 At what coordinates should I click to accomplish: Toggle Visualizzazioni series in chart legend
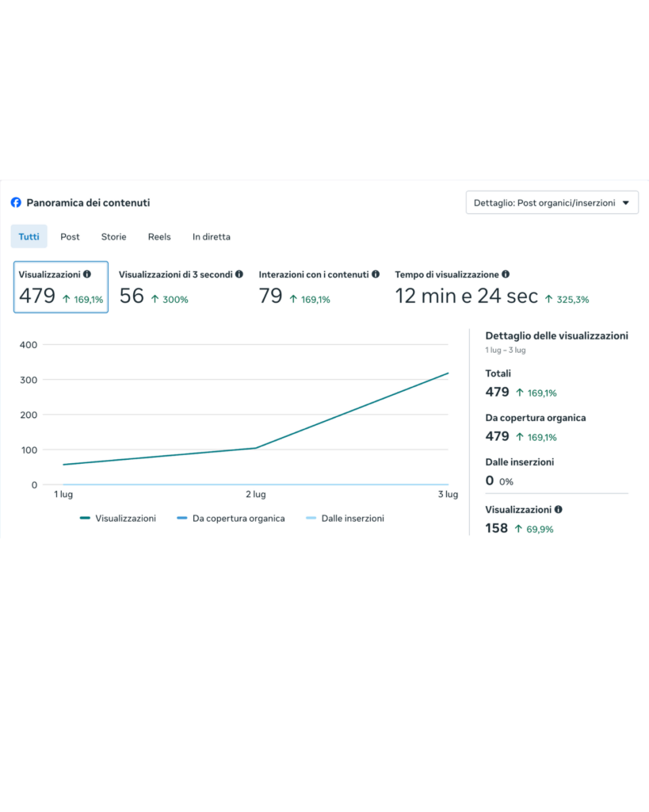coord(118,519)
